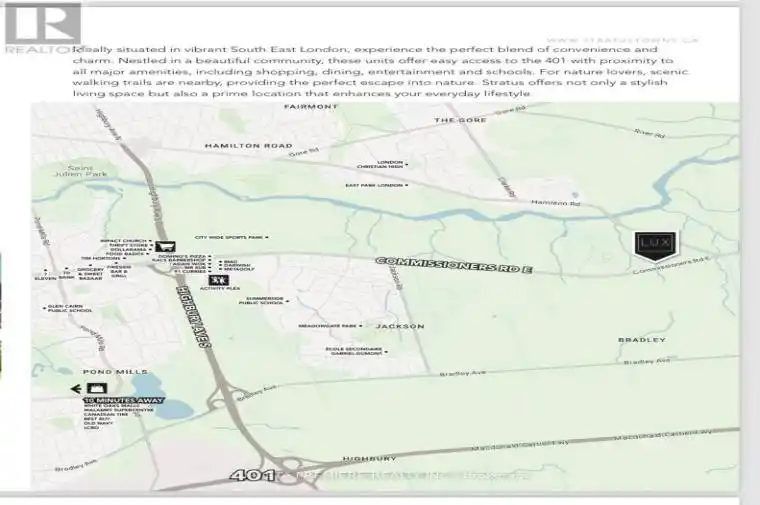This screenshot has width=760, height=505.
Task: Click the 'ECOLE SECONDAIRE GABRIEL-DUMONT' label
Action: [x=354, y=351]
